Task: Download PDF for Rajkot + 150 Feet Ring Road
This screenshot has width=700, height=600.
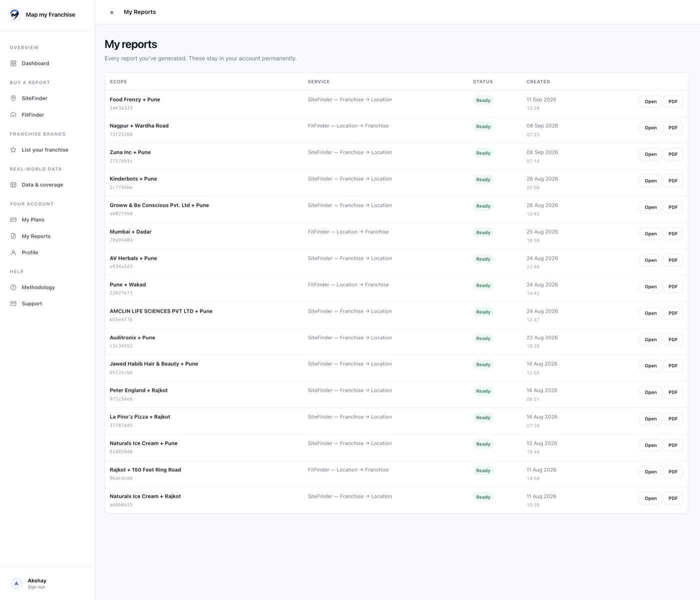Action: point(673,472)
